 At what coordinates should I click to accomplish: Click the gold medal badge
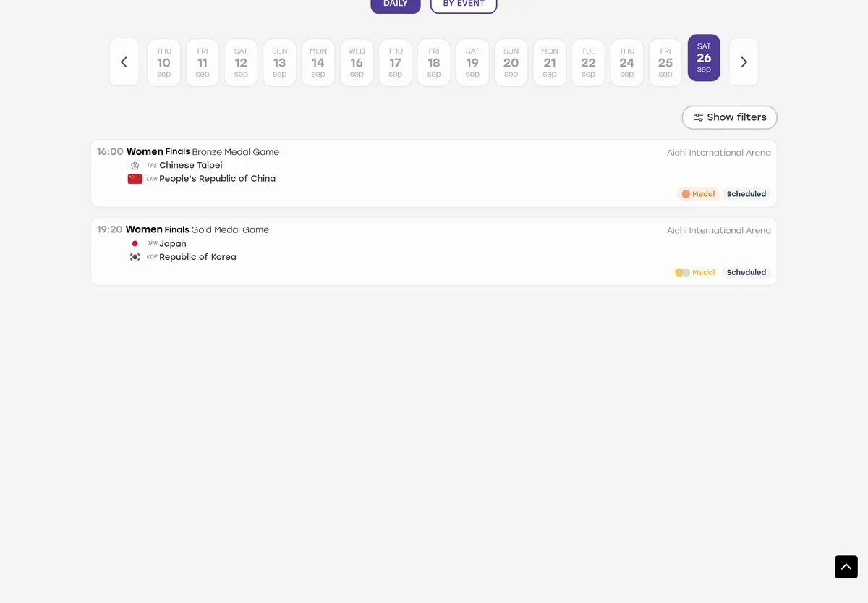(694, 272)
